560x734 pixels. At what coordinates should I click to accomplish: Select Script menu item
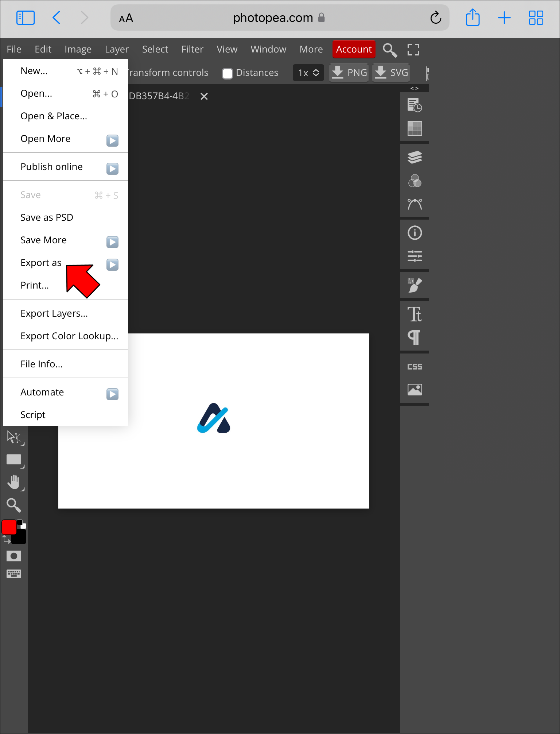pyautogui.click(x=65, y=415)
